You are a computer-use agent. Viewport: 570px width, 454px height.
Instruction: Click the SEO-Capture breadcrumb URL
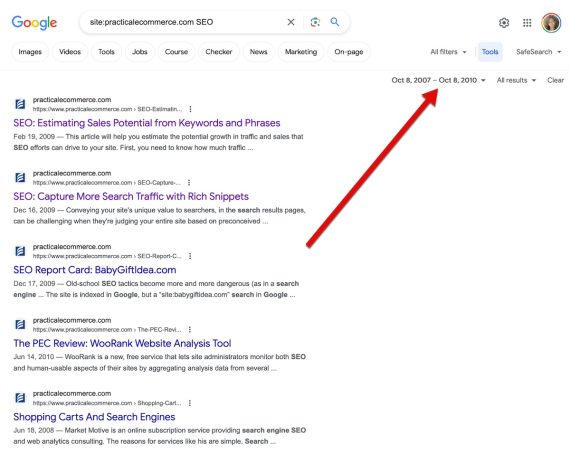click(x=107, y=182)
